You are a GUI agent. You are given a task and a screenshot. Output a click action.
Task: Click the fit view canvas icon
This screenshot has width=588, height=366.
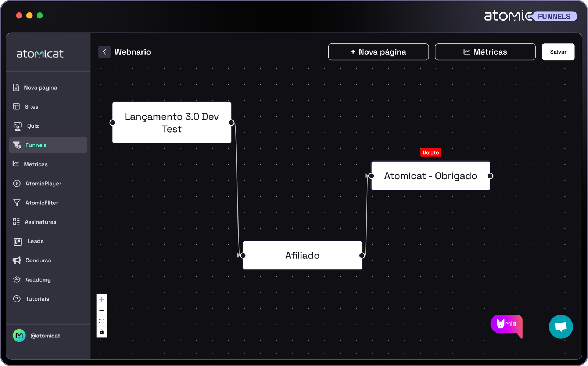(102, 321)
